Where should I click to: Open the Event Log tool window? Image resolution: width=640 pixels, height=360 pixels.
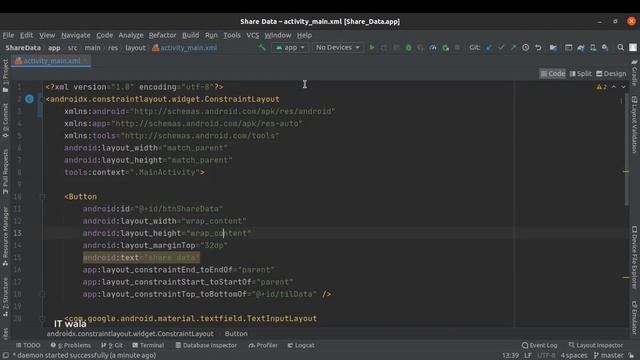coord(540,345)
